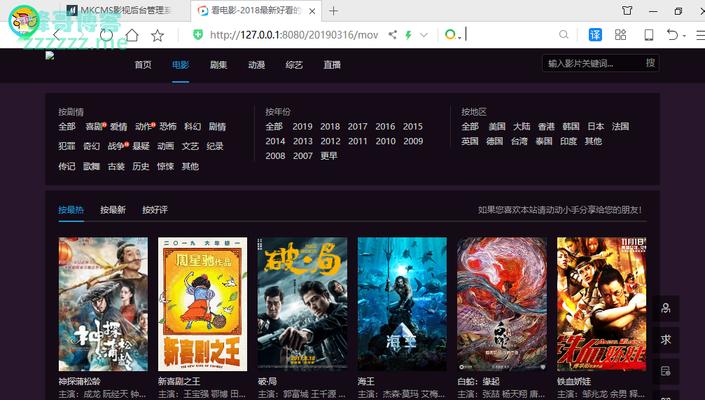The image size is (705, 400).
Task: Open the 新喜剧之王 movie poster
Action: pos(202,304)
